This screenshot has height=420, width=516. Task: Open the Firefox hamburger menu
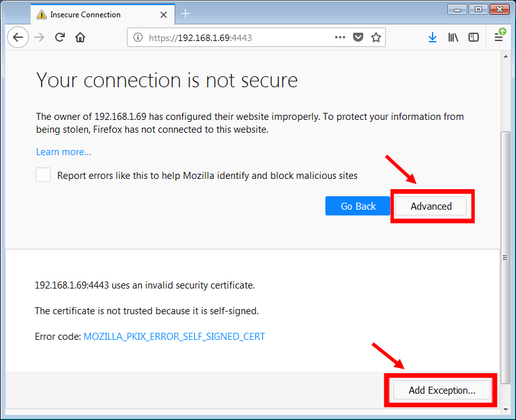(x=499, y=37)
